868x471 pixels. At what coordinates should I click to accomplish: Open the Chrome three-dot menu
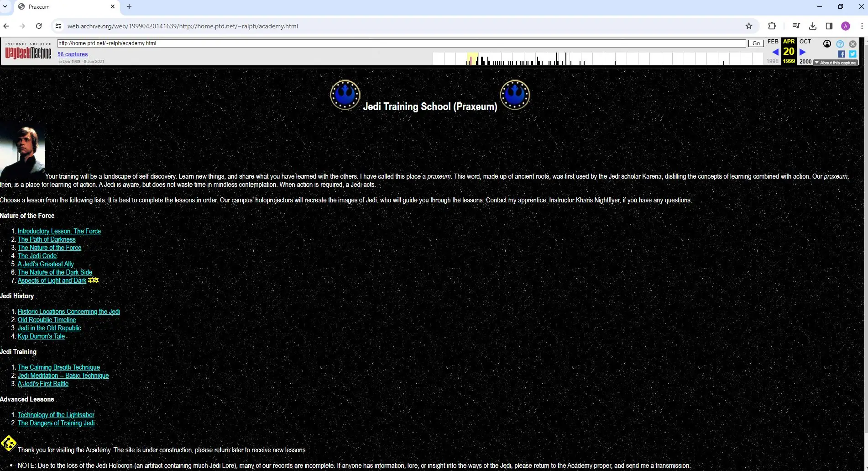pos(862,26)
